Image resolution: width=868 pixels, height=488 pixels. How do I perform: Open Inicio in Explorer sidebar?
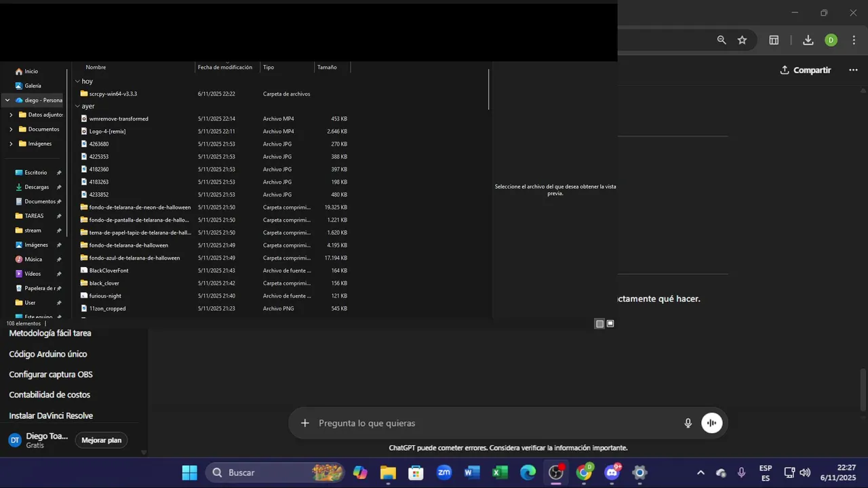click(27, 71)
